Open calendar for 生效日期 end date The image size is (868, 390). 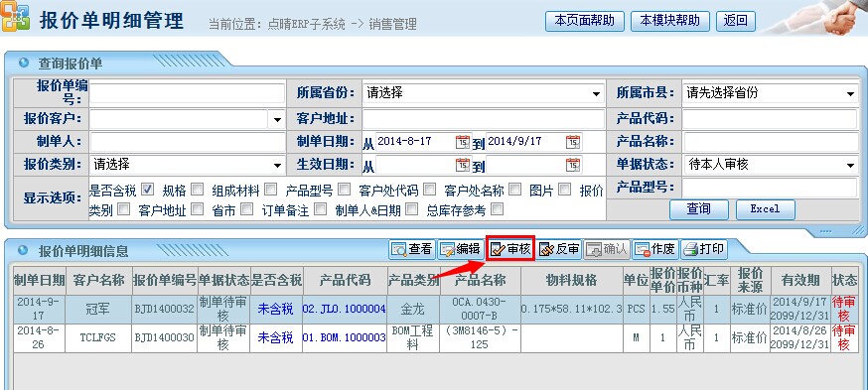point(573,165)
